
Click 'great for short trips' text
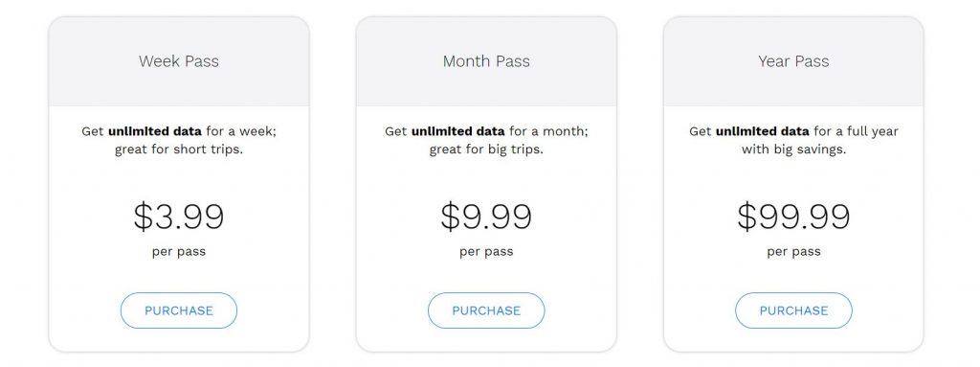point(179,150)
